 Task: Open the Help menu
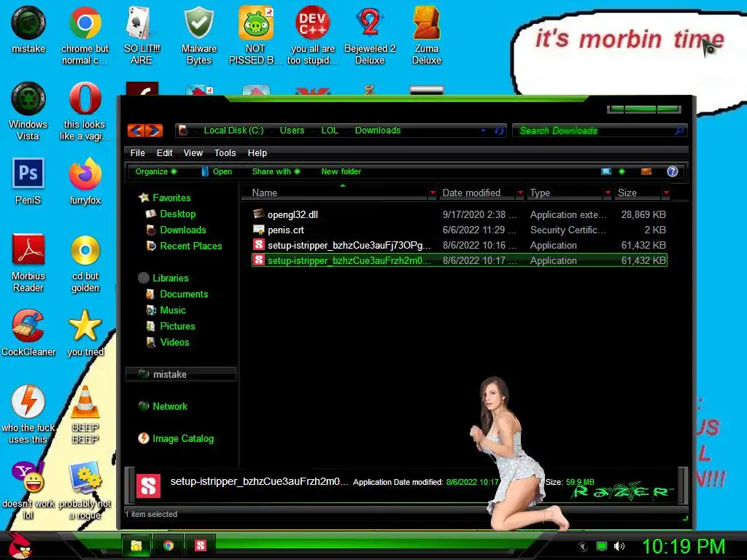[x=258, y=153]
